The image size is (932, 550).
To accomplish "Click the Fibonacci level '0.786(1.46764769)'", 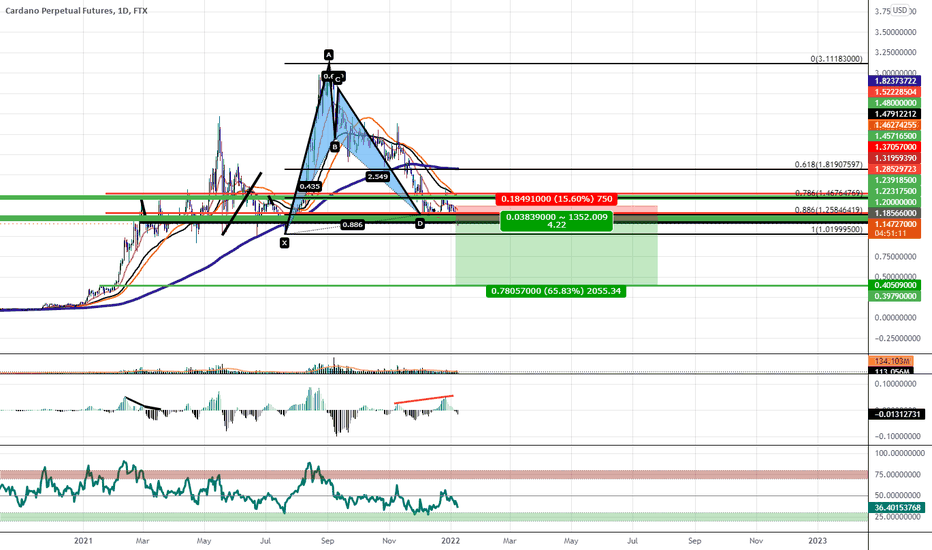I will (829, 193).
